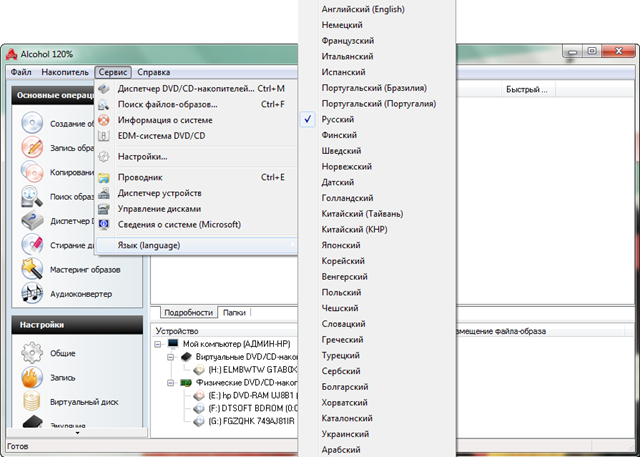Click the Общие settings gear icon

point(32,353)
